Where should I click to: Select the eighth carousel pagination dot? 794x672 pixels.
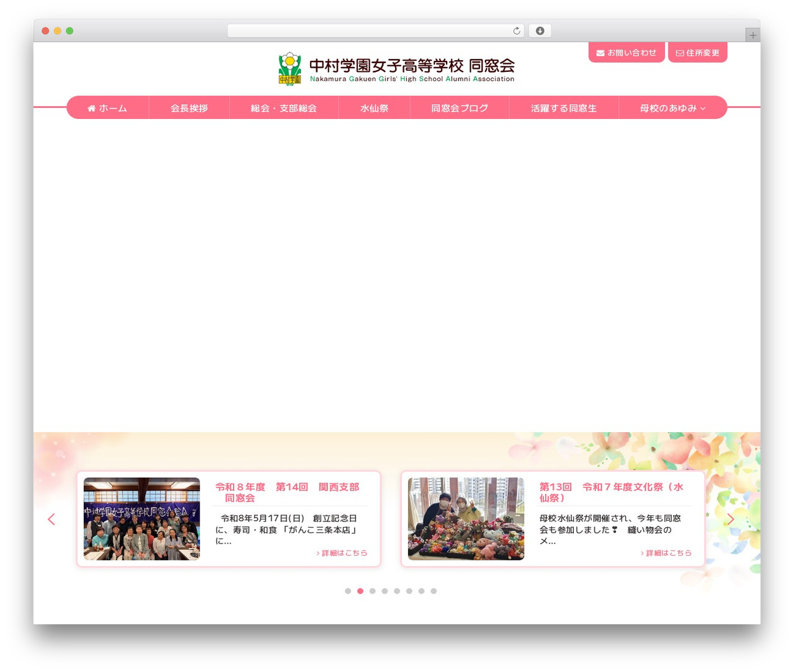(434, 591)
